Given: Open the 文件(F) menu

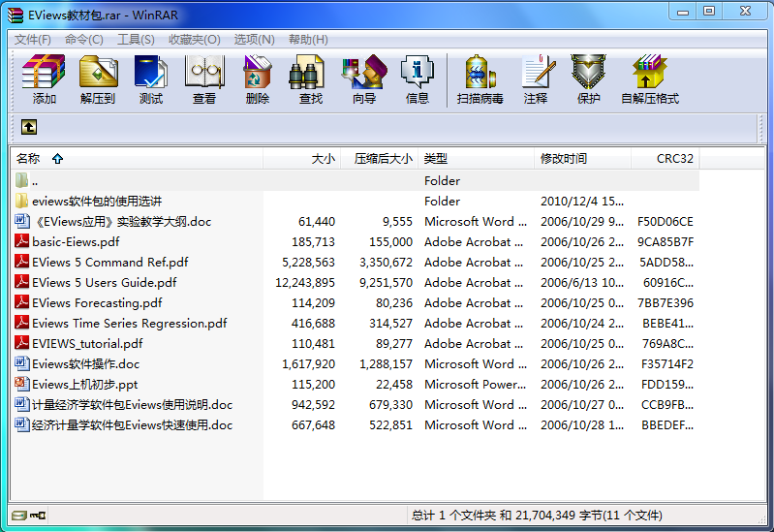Looking at the screenshot, I should pos(33,40).
